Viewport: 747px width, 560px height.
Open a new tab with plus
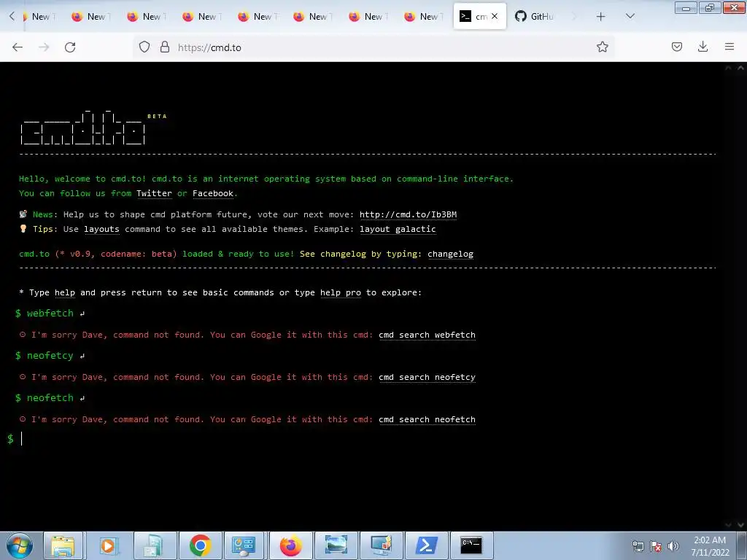(x=601, y=17)
